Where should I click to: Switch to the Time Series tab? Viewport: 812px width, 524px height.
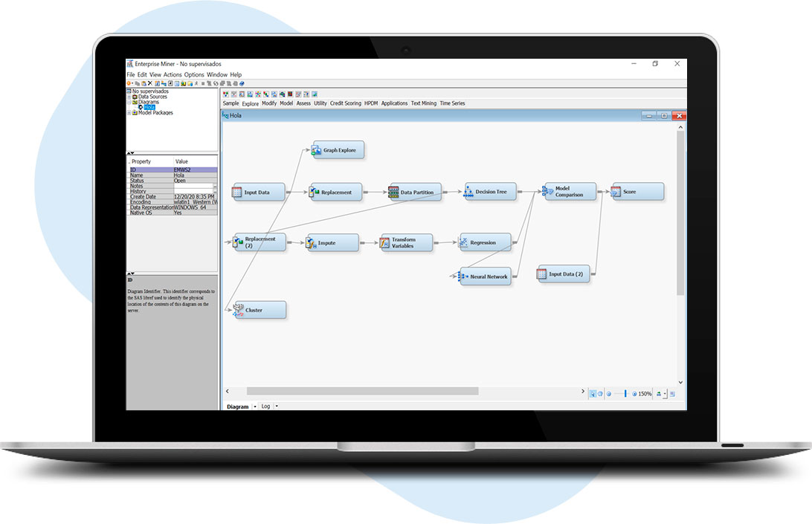point(452,103)
